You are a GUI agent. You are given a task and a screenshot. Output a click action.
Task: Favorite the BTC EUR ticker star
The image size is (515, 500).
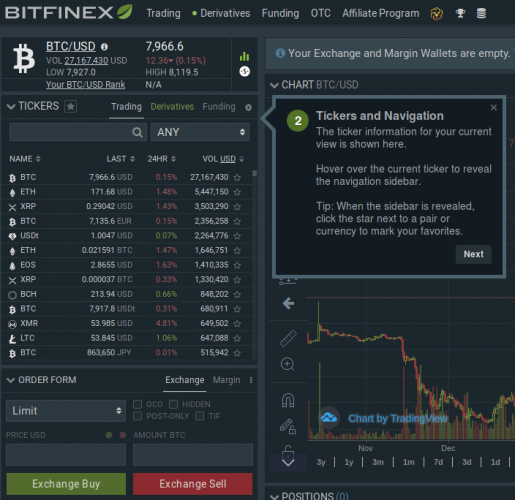237,221
